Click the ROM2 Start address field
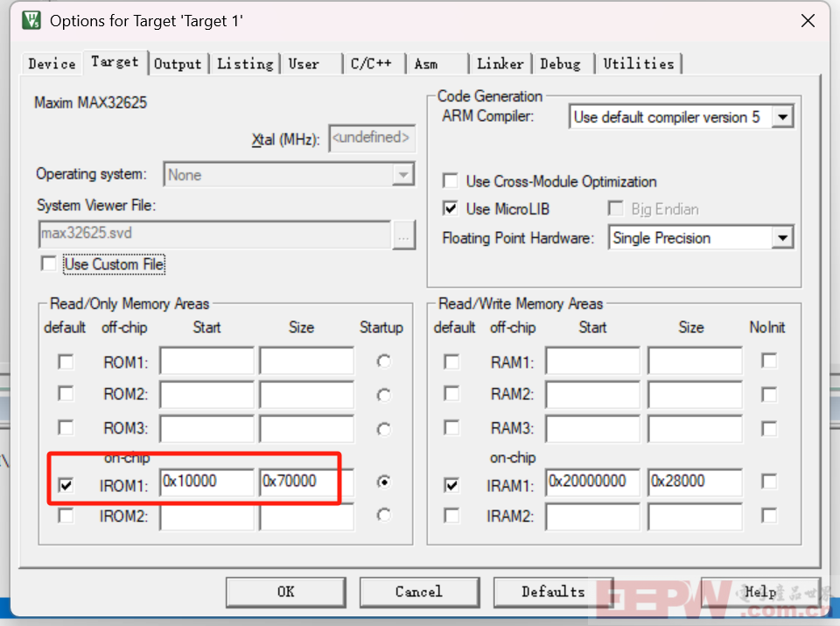The width and height of the screenshot is (840, 626). coord(206,394)
